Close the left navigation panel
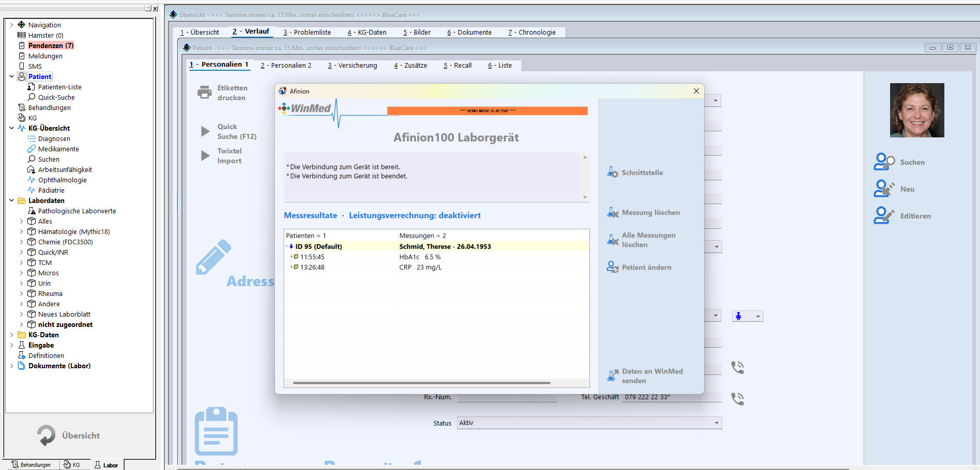The height and width of the screenshot is (470, 980). [155, 8]
